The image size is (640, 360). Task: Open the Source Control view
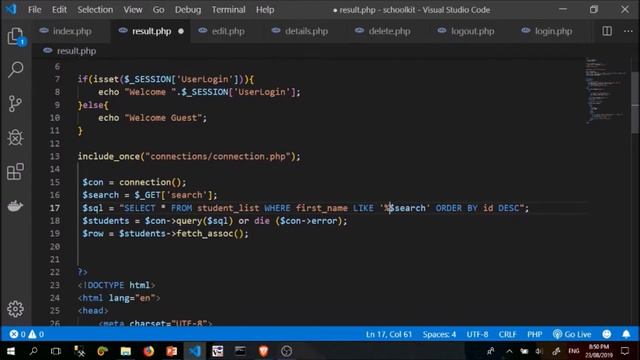point(16,104)
